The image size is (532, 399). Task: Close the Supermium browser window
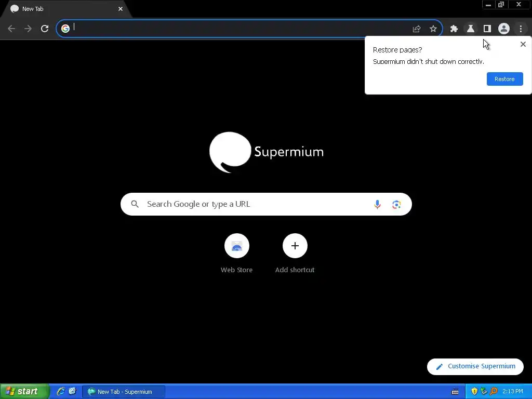518,4
